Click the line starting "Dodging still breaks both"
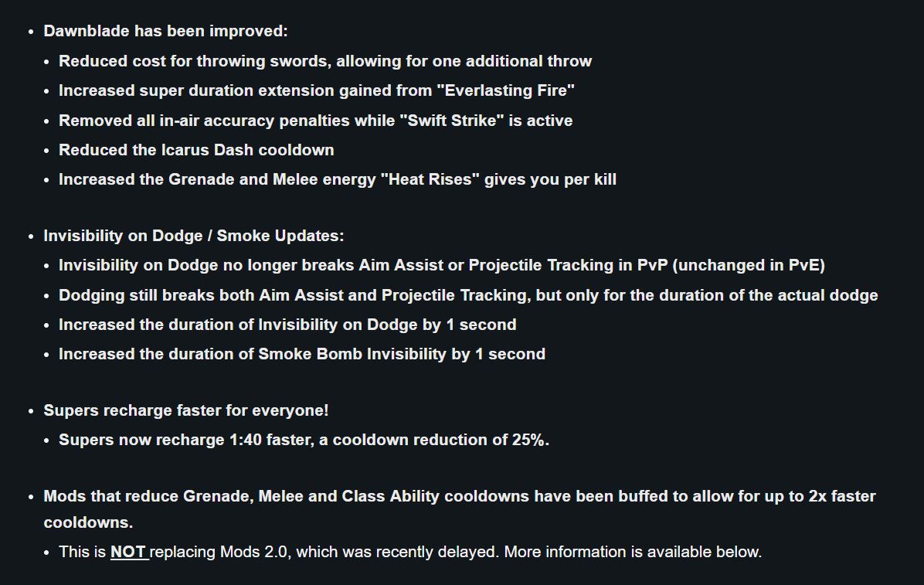 coord(467,295)
